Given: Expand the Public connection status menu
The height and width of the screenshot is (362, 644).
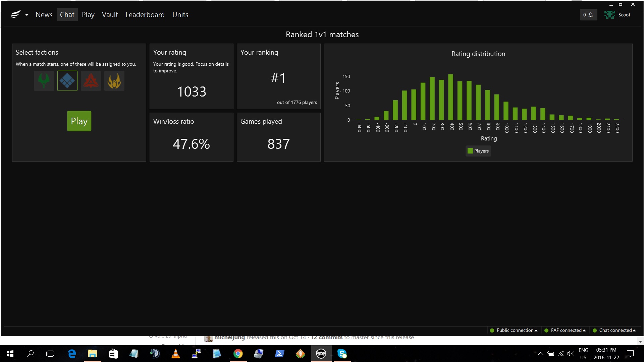Looking at the screenshot, I should click(x=514, y=330).
